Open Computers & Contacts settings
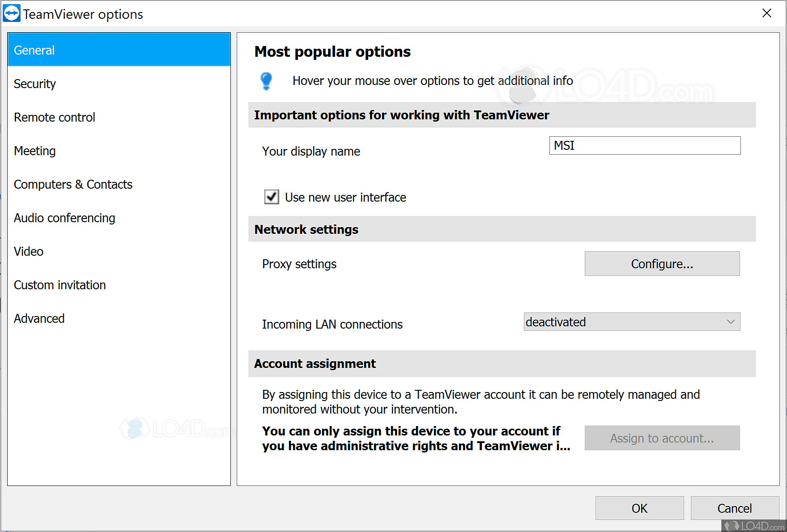The width and height of the screenshot is (787, 532). 73,184
